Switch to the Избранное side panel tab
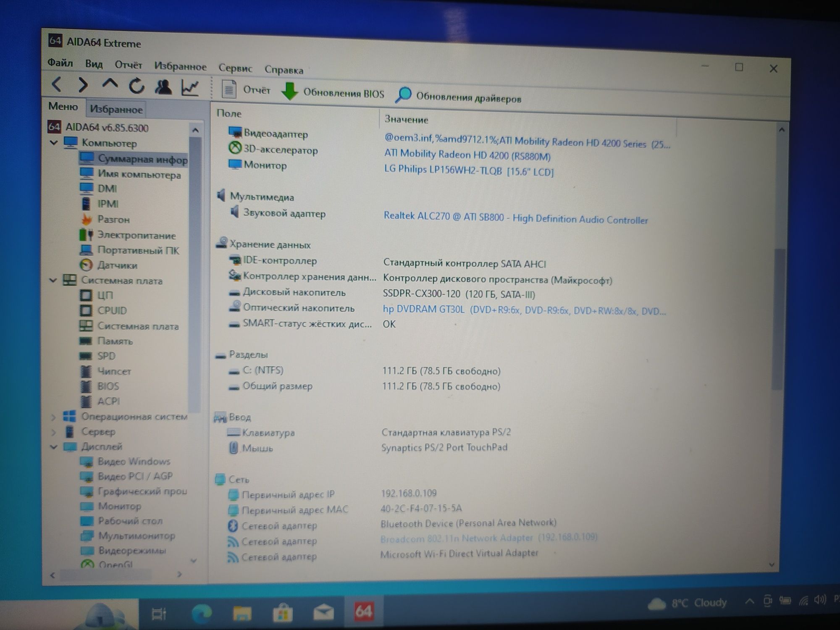Screen dimensions: 840x630 (x=116, y=110)
